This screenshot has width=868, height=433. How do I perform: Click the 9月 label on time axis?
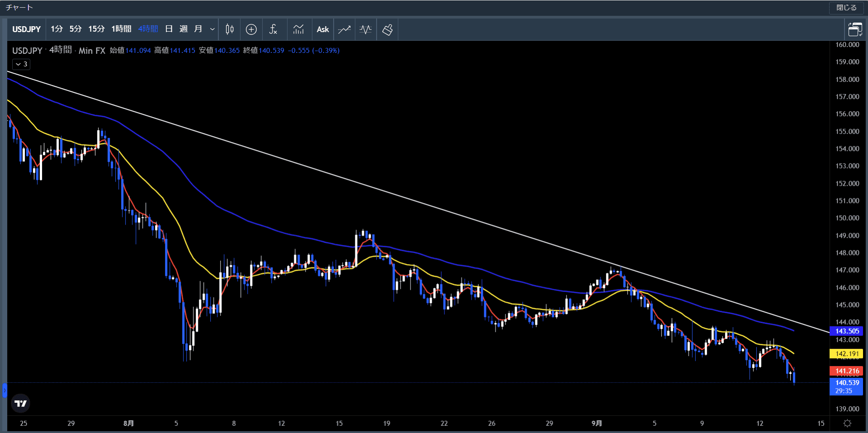[x=597, y=424]
